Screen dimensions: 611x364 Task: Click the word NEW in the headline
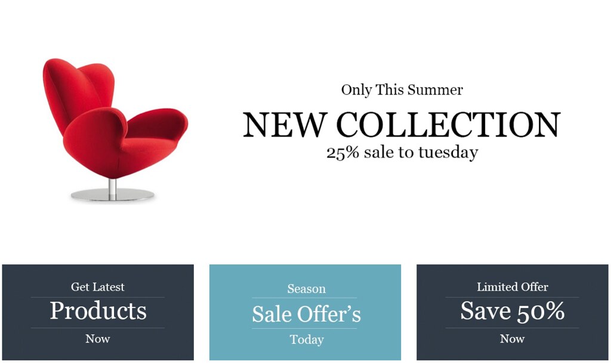coord(284,124)
